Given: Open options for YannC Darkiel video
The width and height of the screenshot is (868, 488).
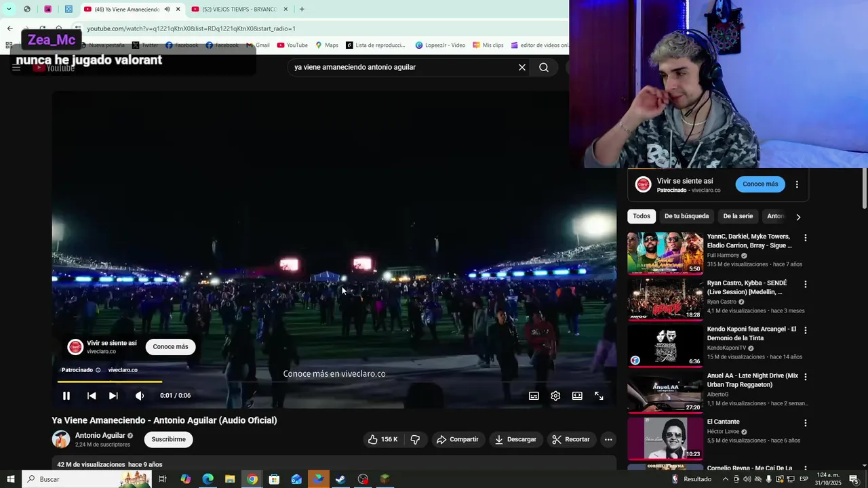Looking at the screenshot, I should pyautogui.click(x=806, y=238).
